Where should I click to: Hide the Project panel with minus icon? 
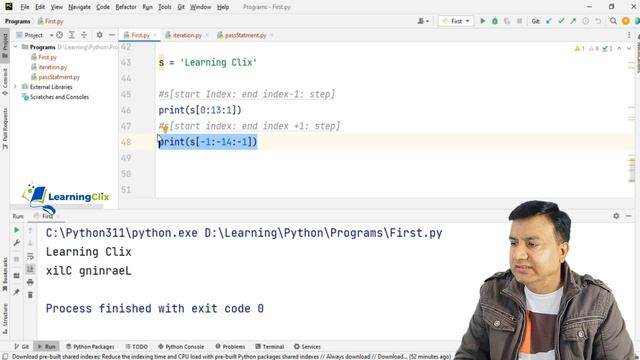(x=111, y=35)
